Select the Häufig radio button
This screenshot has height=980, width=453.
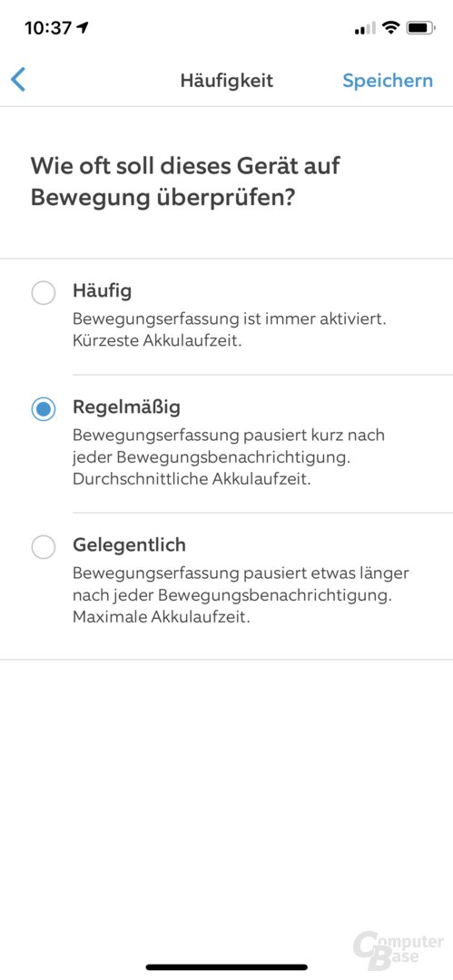coord(44,292)
